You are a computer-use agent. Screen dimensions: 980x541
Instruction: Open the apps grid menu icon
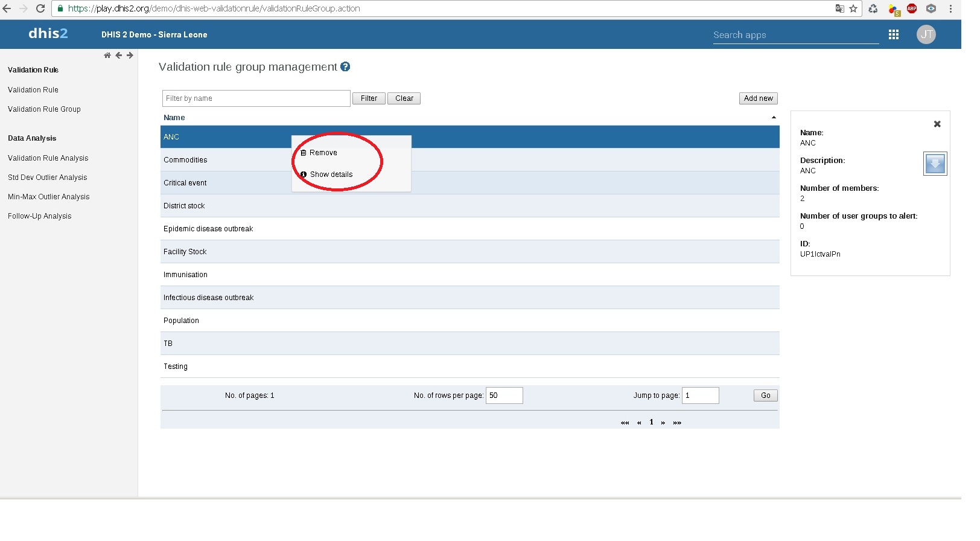(894, 35)
